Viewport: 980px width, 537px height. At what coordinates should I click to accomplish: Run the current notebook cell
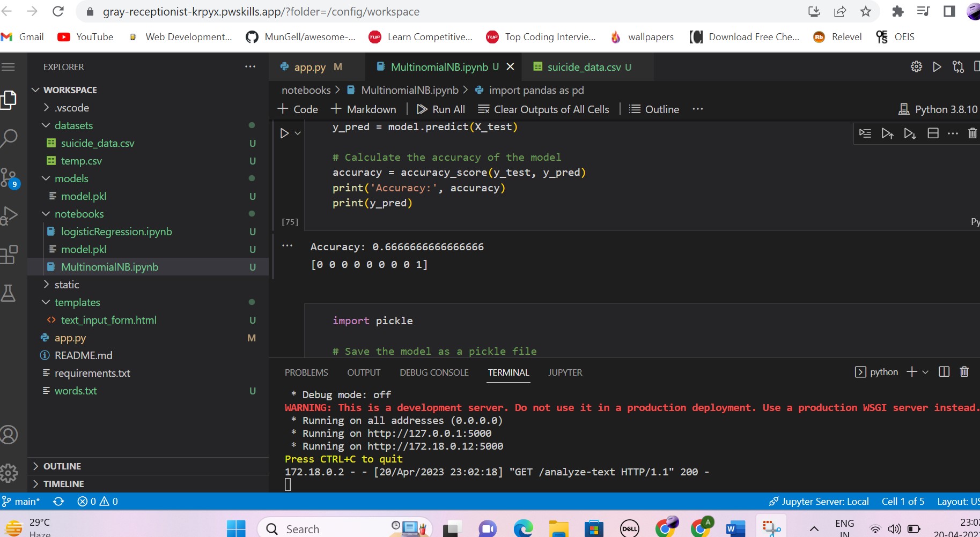pyautogui.click(x=284, y=133)
